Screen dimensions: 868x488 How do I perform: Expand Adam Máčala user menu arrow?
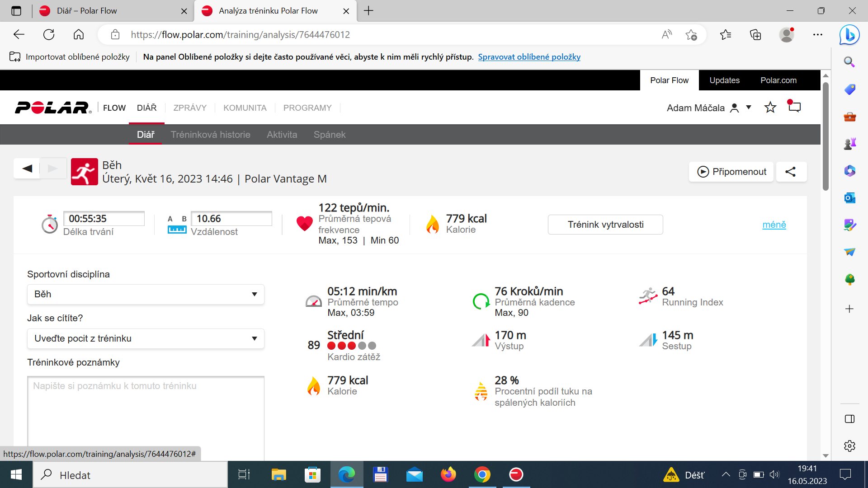749,108
